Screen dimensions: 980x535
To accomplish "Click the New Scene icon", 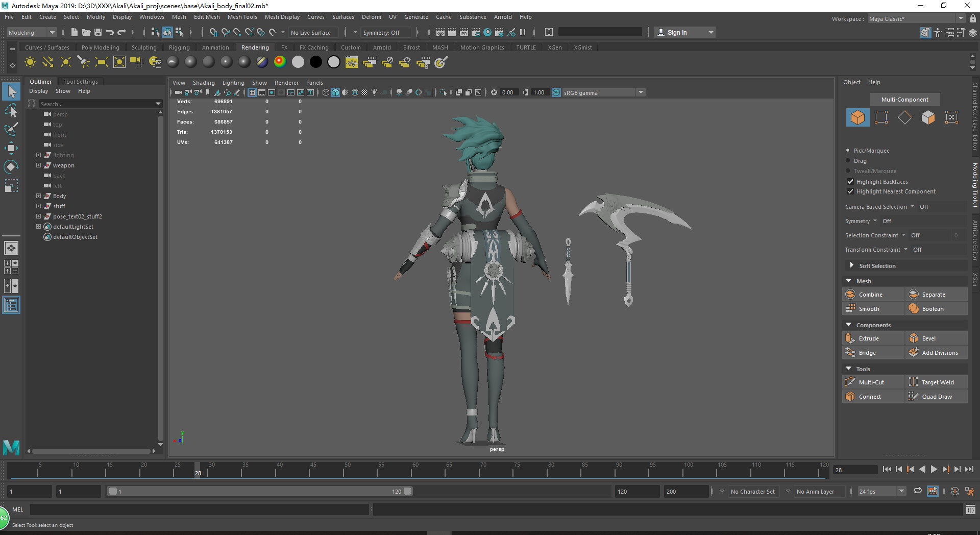I will [x=75, y=32].
